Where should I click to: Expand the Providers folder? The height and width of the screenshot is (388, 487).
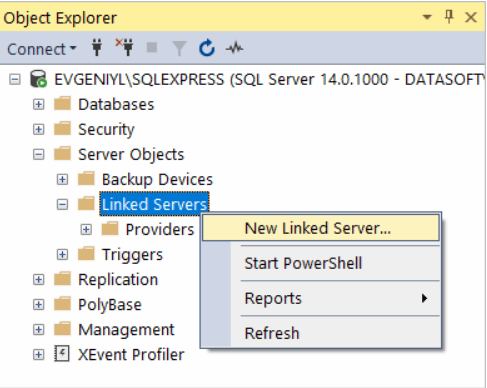(86, 229)
